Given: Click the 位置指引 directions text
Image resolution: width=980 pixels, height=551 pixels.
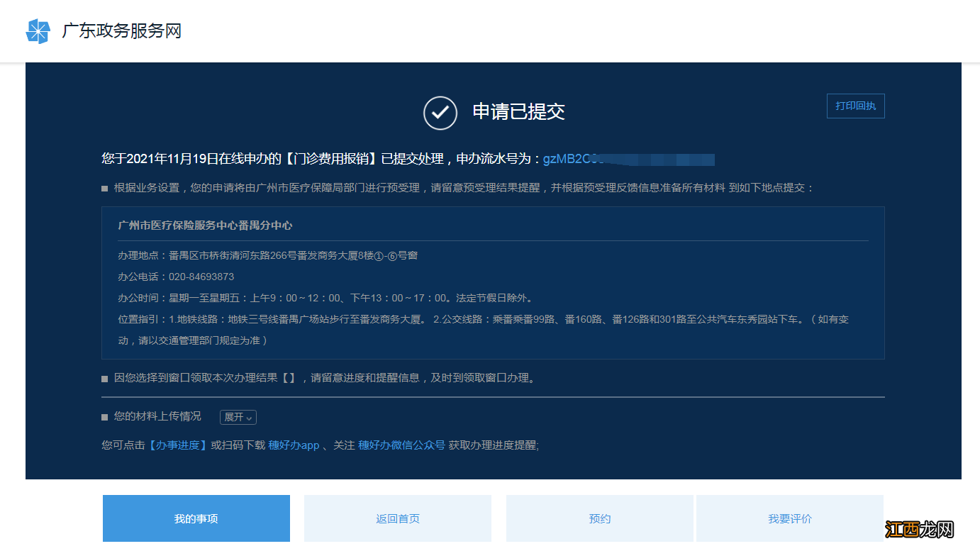Looking at the screenshot, I should [483, 330].
